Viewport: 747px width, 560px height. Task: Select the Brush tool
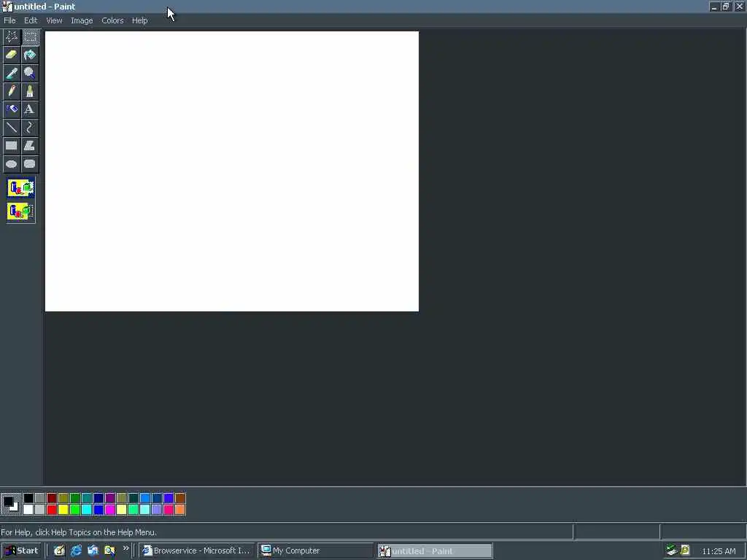(x=29, y=91)
